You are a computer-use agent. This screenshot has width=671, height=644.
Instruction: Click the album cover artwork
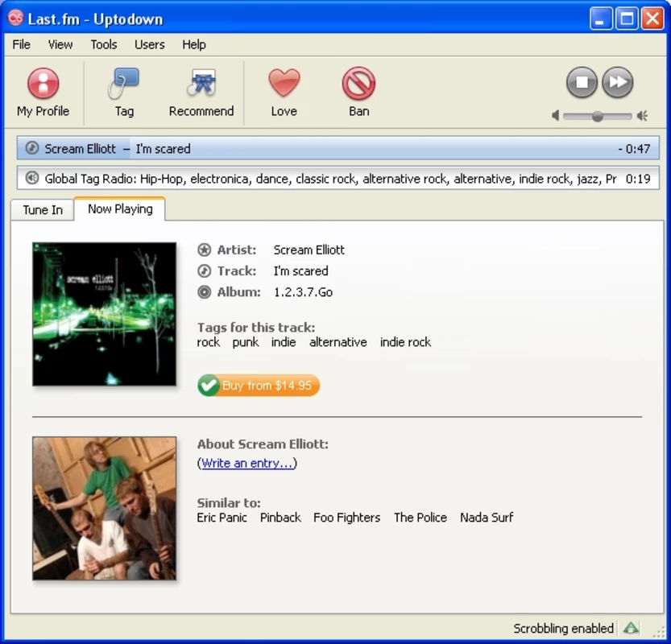[x=105, y=314]
